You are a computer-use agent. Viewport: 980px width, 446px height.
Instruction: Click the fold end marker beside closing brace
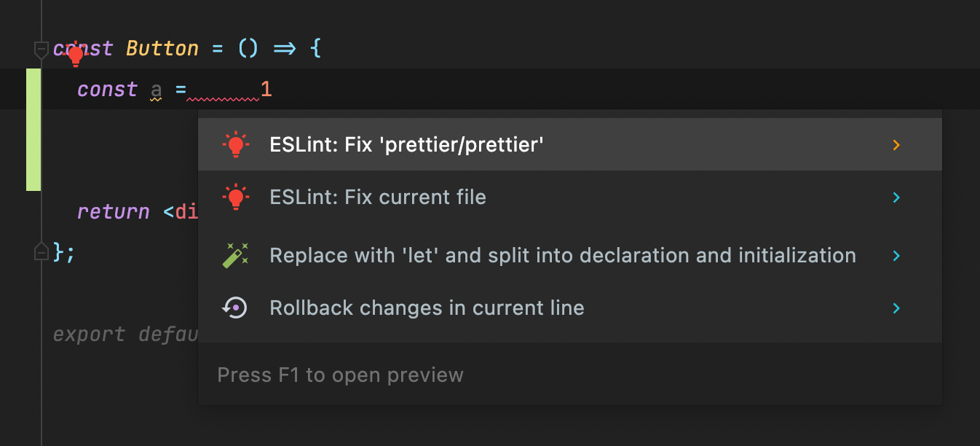click(x=42, y=252)
